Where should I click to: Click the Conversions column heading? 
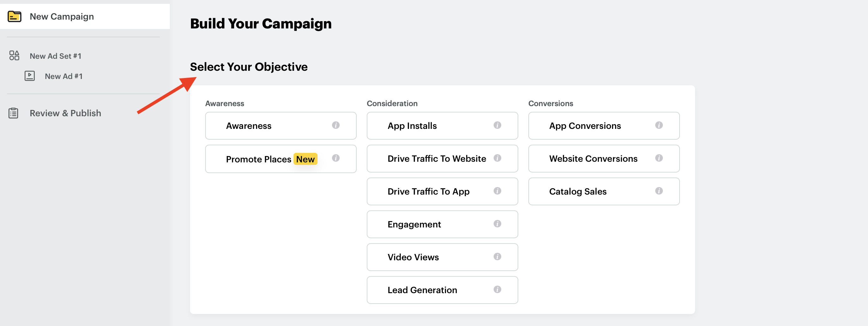[550, 104]
